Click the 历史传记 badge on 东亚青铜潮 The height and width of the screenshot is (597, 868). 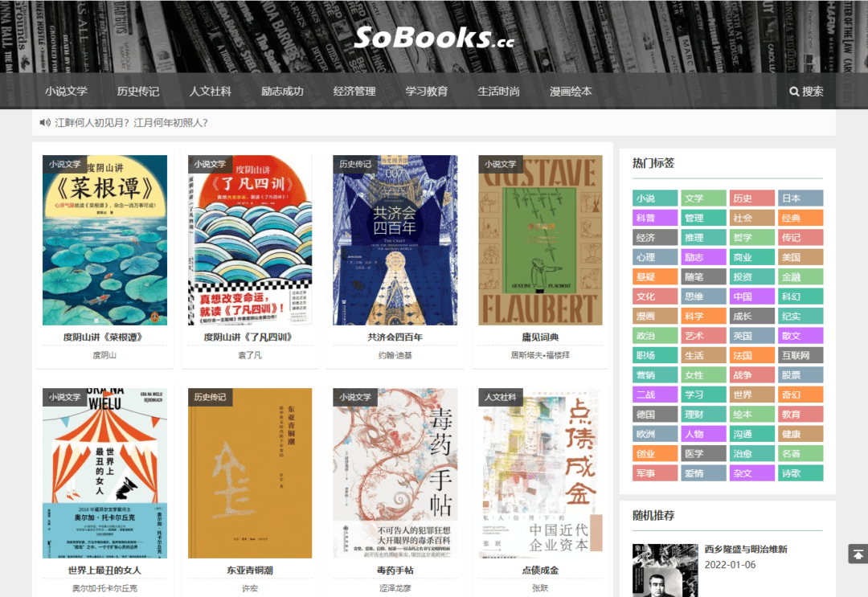coord(210,397)
